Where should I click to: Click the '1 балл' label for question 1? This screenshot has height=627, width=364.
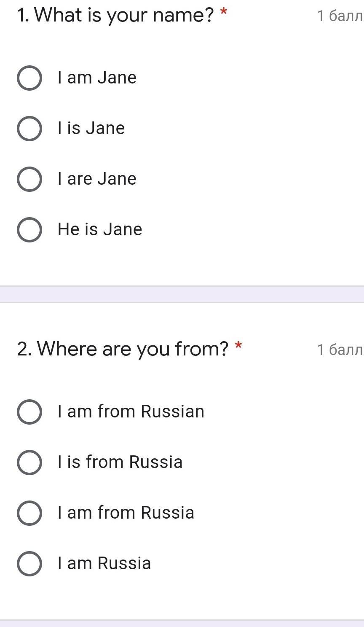point(340,16)
